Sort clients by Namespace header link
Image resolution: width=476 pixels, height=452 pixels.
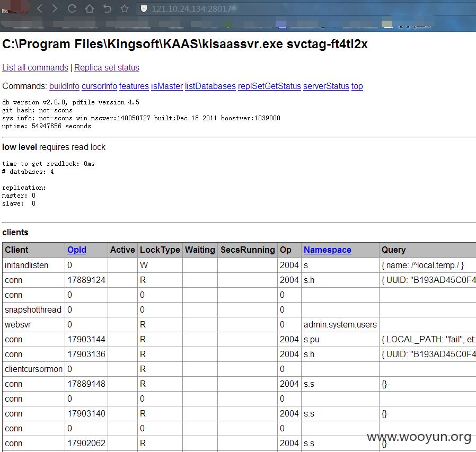click(x=327, y=250)
